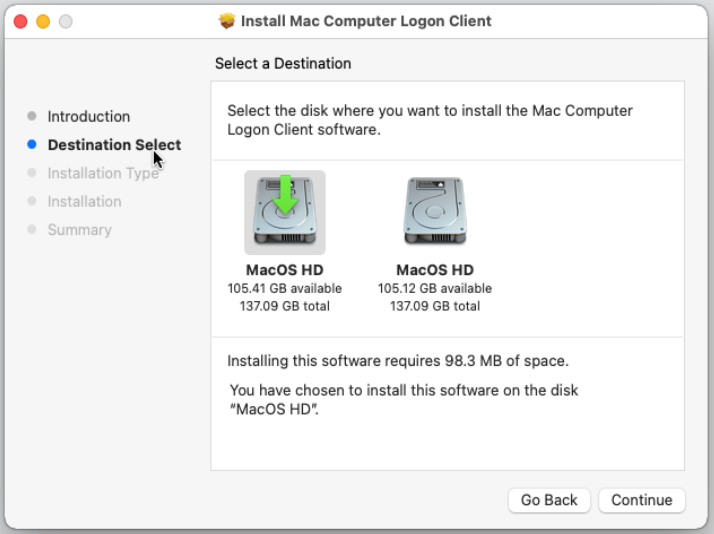The height and width of the screenshot is (534, 714).
Task: Close the installer with red button
Action: [21, 21]
